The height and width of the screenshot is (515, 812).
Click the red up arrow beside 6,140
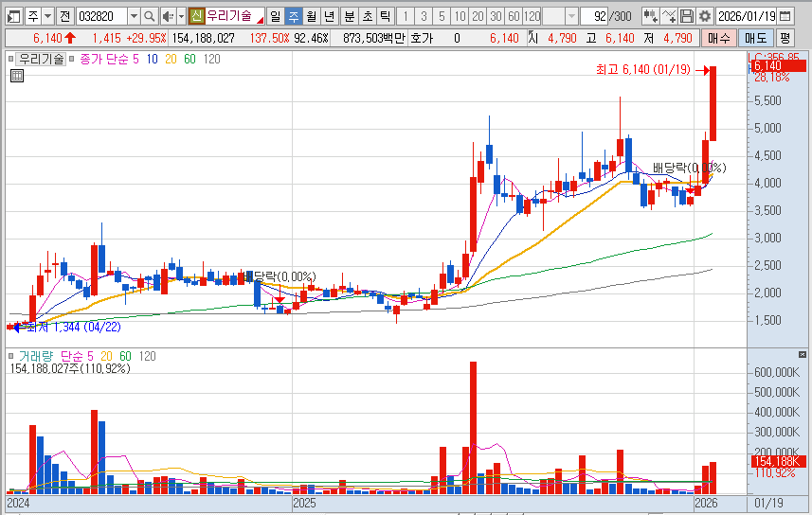coord(70,38)
